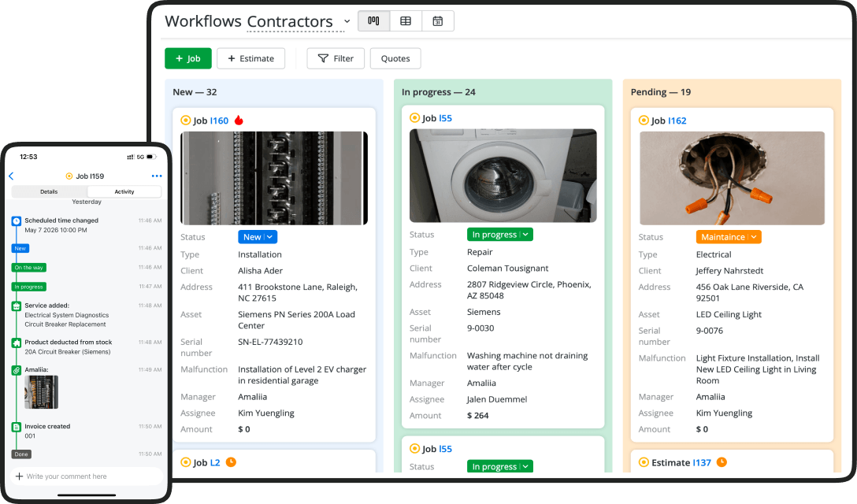
Task: Click client name Jeffery Nahrstedt
Action: pyautogui.click(x=729, y=271)
